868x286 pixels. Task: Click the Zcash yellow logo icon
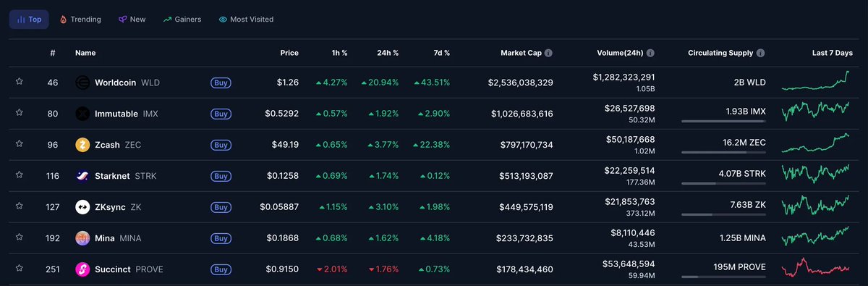(82, 145)
